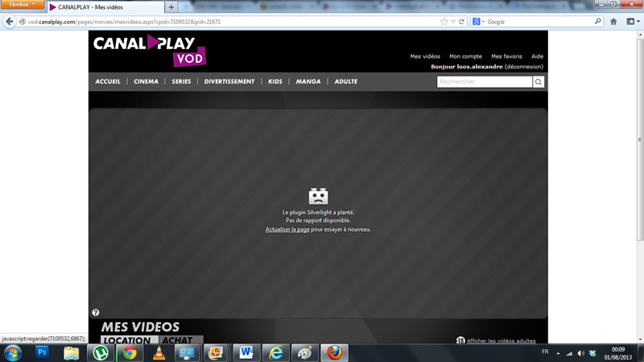Open Windows Explorer folder in taskbar

pyautogui.click(x=71, y=353)
